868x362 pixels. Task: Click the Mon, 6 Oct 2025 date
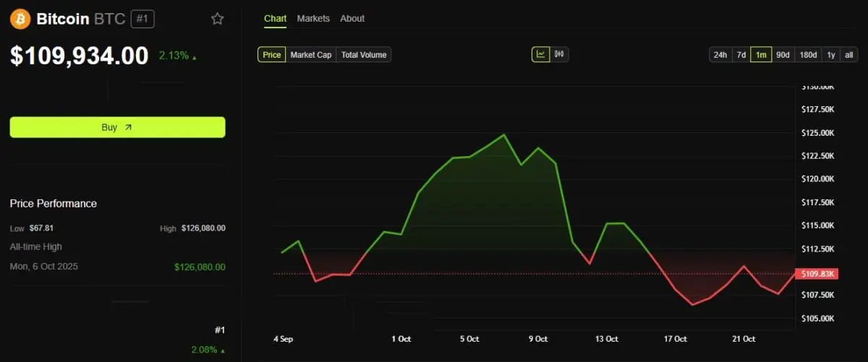coord(44,267)
